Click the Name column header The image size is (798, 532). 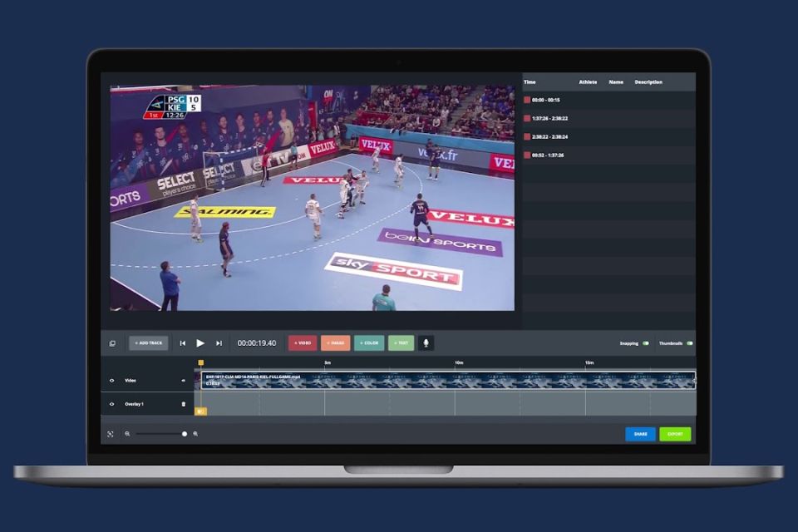[616, 82]
